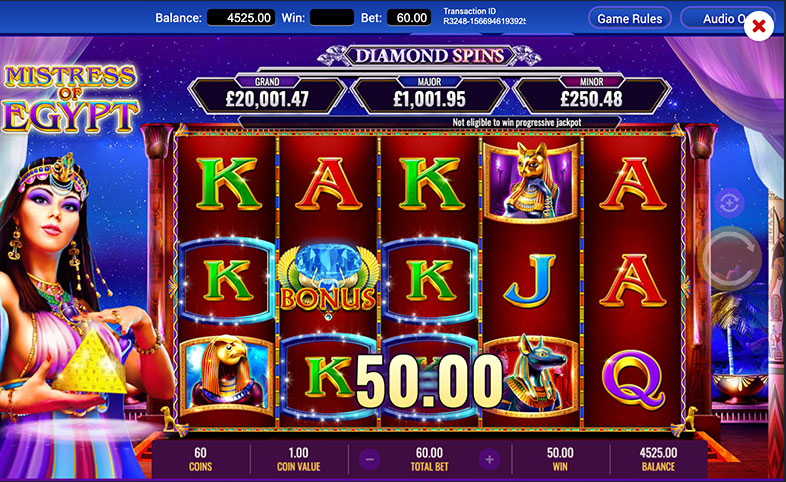Increase total bet with plus button
This screenshot has width=786, height=482.
tap(489, 459)
